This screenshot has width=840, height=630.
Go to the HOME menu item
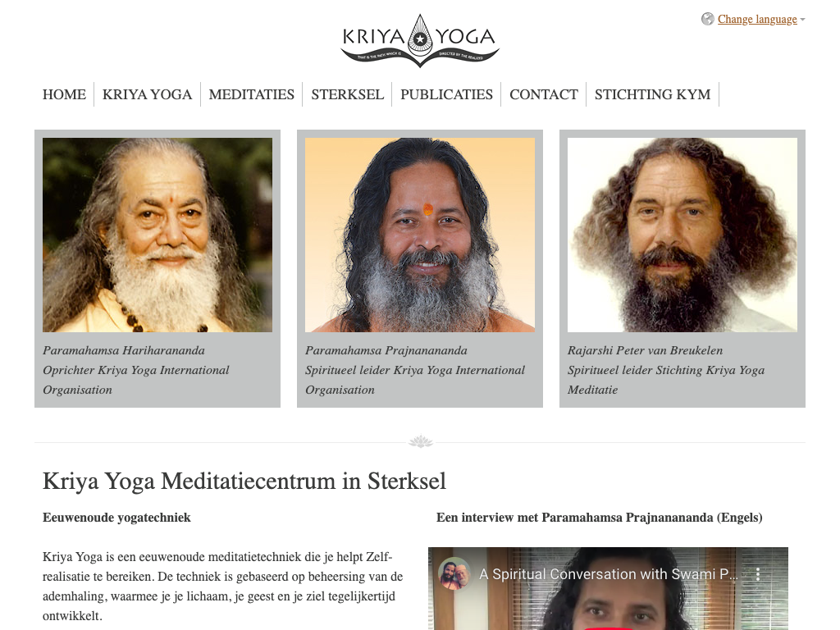[x=64, y=94]
